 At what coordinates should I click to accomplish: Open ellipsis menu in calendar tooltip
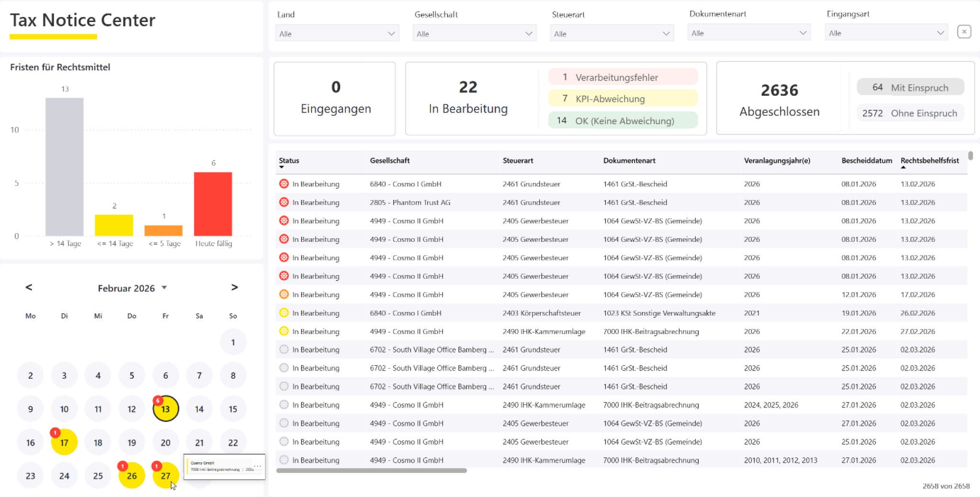point(257,466)
